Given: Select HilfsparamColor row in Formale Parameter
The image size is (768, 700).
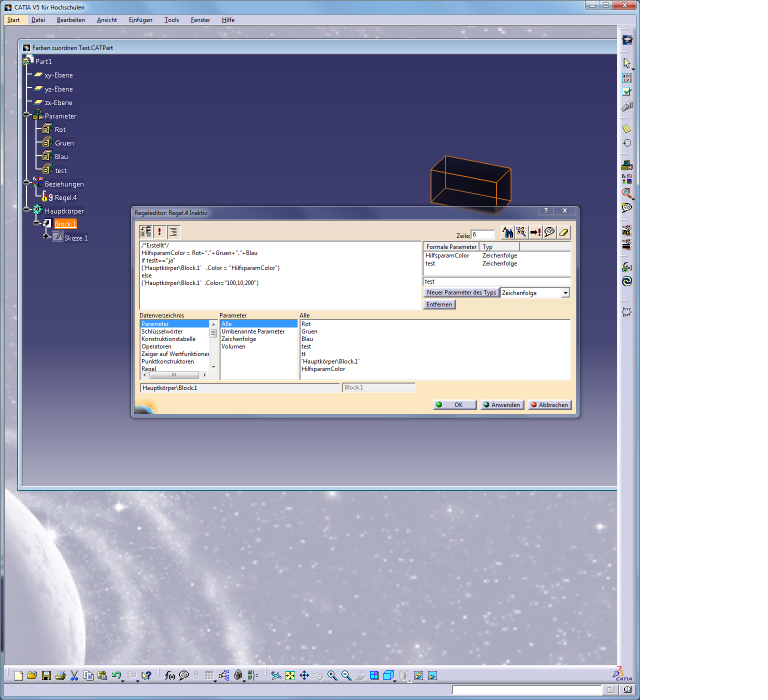Looking at the screenshot, I should [496, 255].
